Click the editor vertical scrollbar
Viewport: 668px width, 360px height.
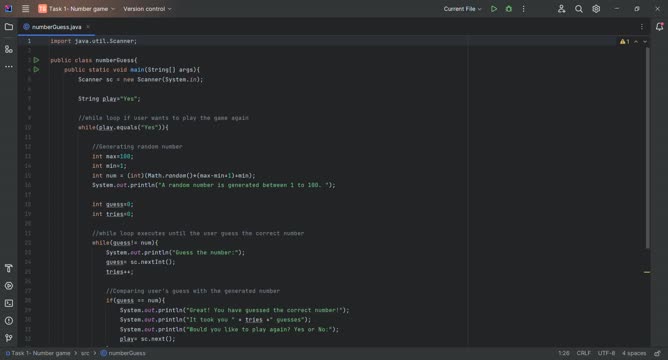point(648,148)
